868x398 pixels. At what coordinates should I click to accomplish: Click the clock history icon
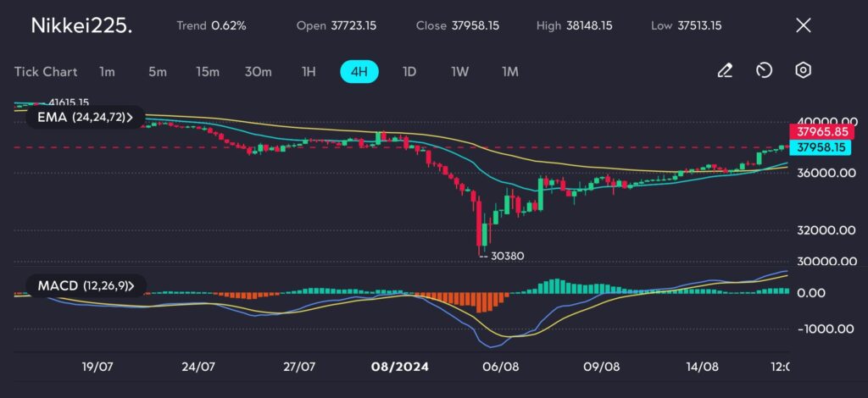pyautogui.click(x=764, y=71)
